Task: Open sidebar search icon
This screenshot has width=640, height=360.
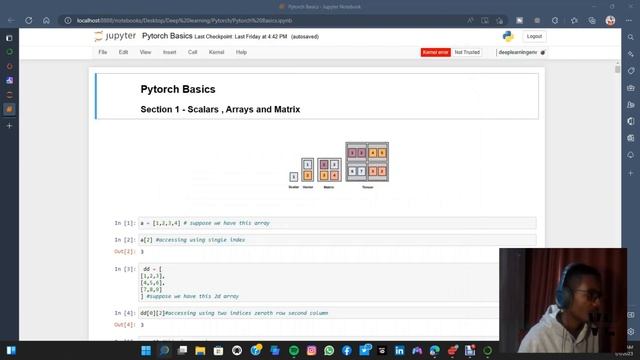Action: point(631,37)
